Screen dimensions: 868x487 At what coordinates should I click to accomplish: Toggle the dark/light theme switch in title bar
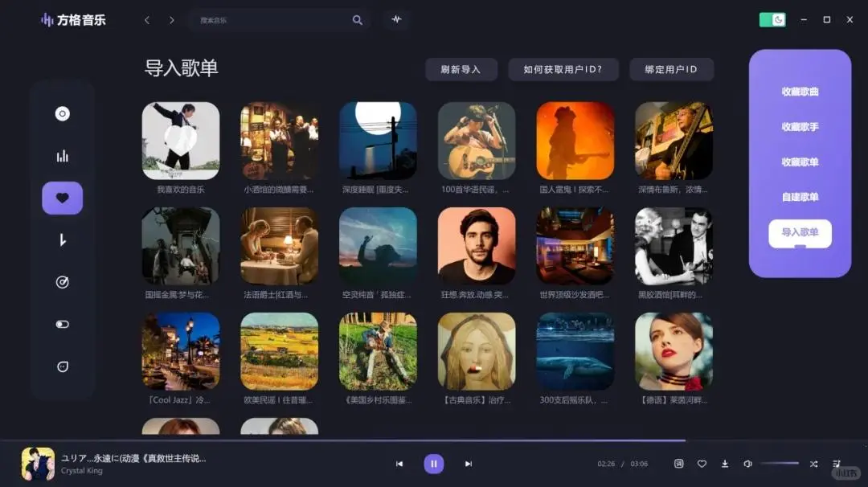coord(772,18)
